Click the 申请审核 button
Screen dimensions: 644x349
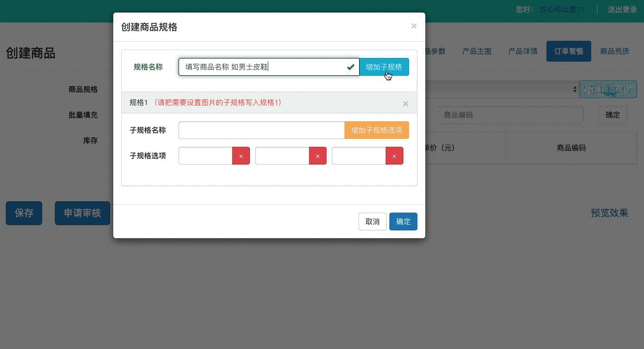click(x=82, y=213)
